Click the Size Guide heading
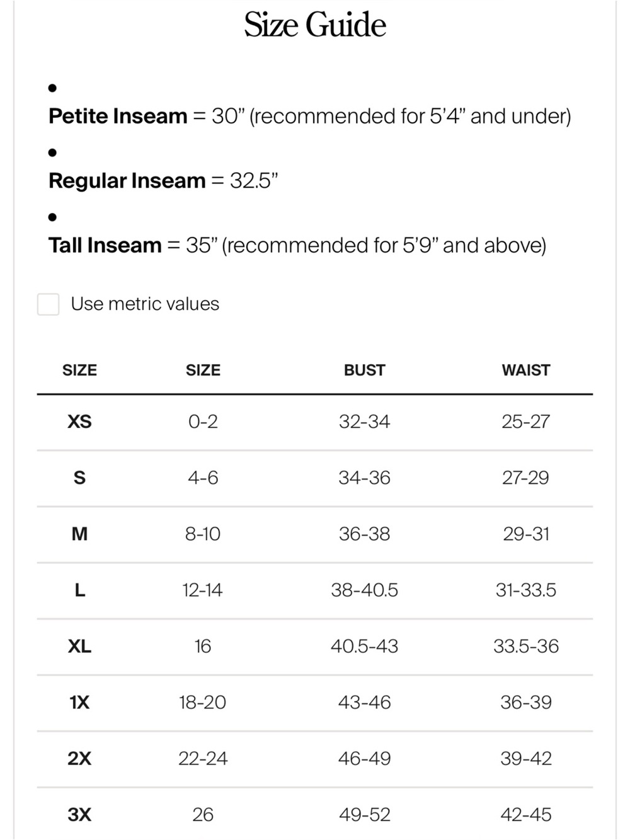This screenshot has height=840, width=630. tap(315, 25)
